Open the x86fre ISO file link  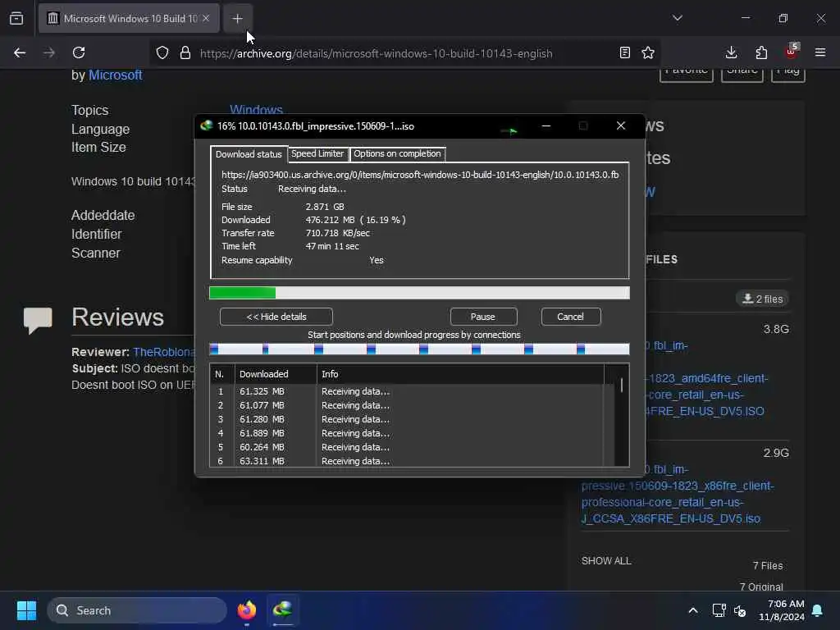pos(678,494)
